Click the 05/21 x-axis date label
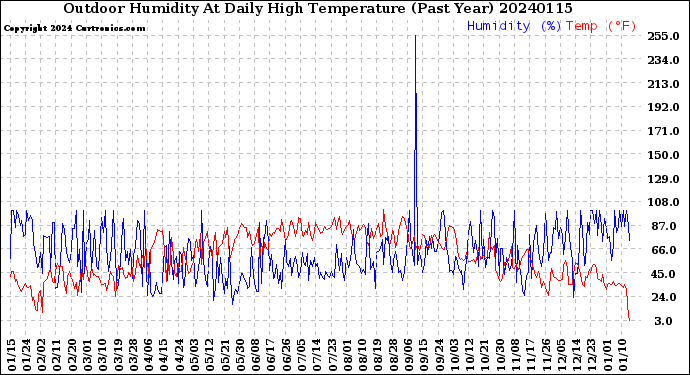Screen dimensions: 690x375 point(225,355)
